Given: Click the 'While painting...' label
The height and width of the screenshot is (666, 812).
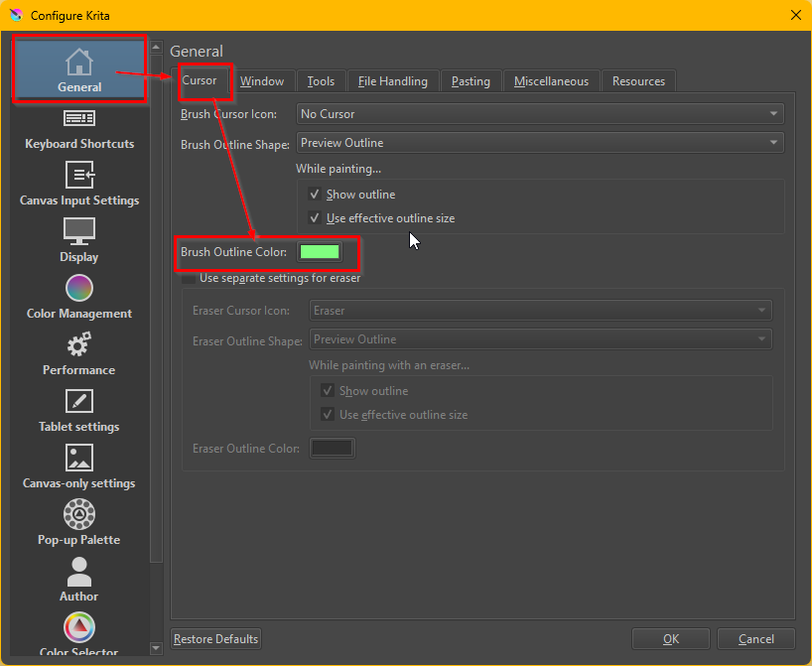Looking at the screenshot, I should coord(338,169).
